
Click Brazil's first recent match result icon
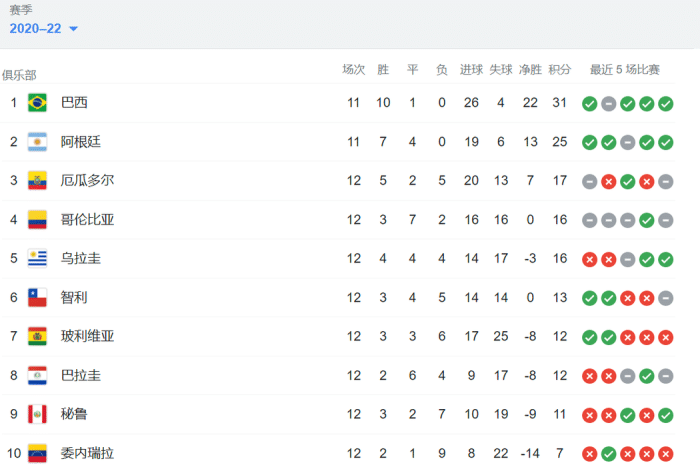(590, 103)
